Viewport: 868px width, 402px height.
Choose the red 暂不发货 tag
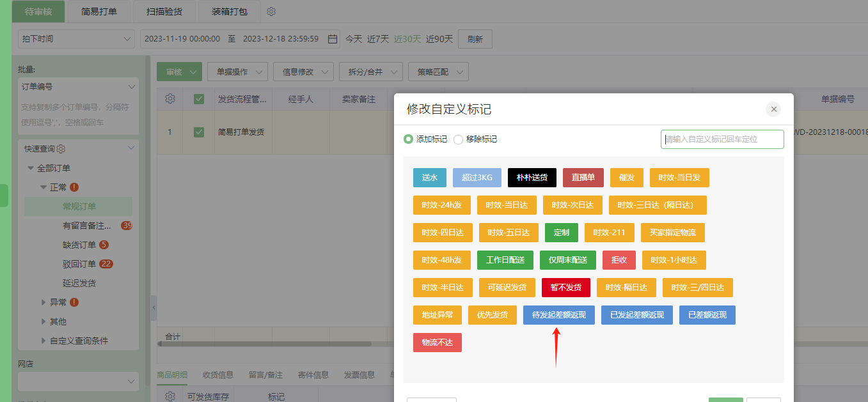565,288
